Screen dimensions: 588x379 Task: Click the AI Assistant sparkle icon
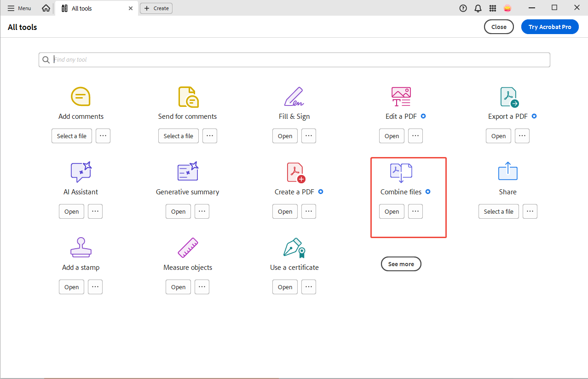coord(81,172)
